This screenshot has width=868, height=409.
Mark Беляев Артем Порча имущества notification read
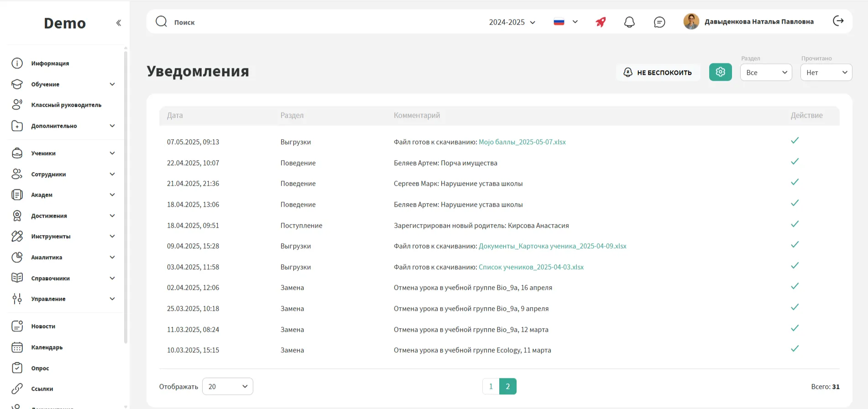coord(795,162)
